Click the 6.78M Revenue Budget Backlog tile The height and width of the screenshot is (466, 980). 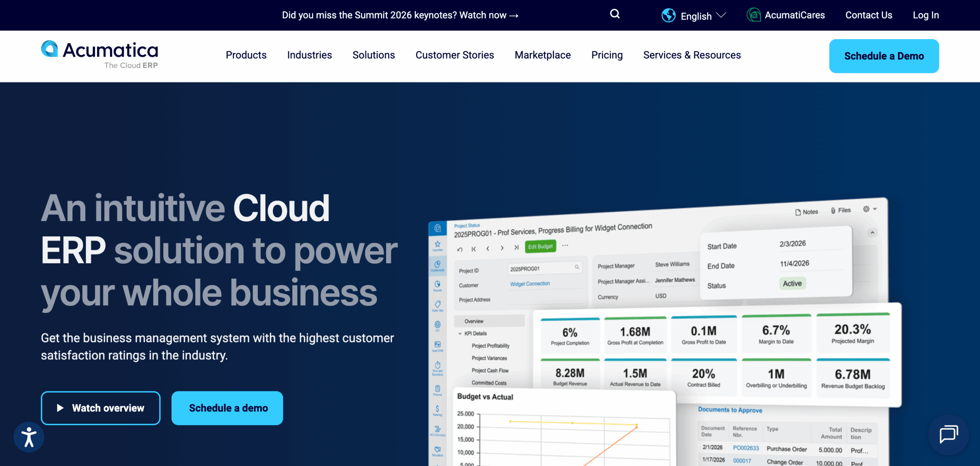pyautogui.click(x=853, y=378)
